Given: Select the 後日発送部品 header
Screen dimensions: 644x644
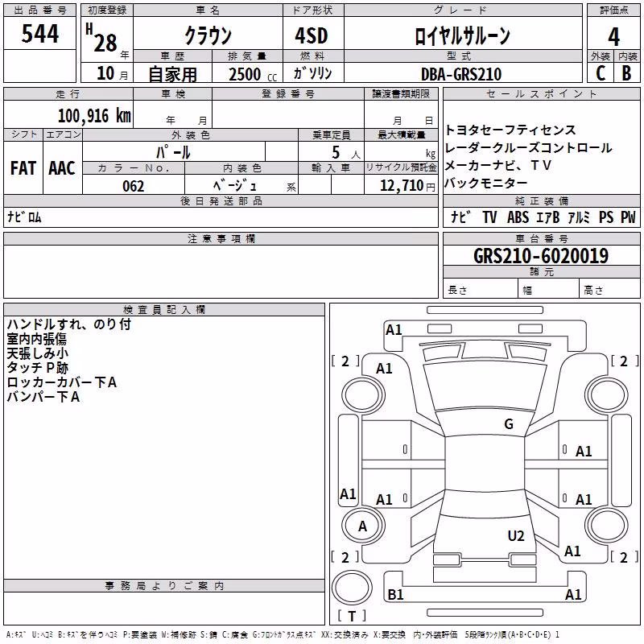Looking at the screenshot, I should click(221, 200).
